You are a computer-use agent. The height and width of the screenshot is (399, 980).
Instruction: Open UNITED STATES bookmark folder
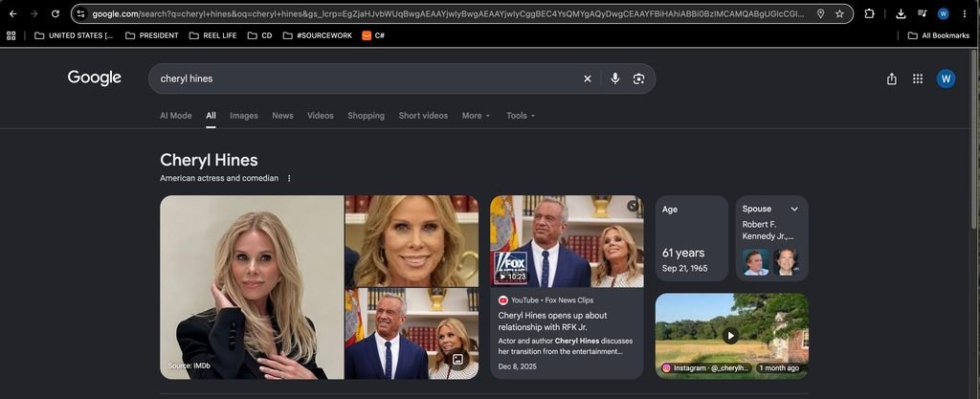(74, 35)
